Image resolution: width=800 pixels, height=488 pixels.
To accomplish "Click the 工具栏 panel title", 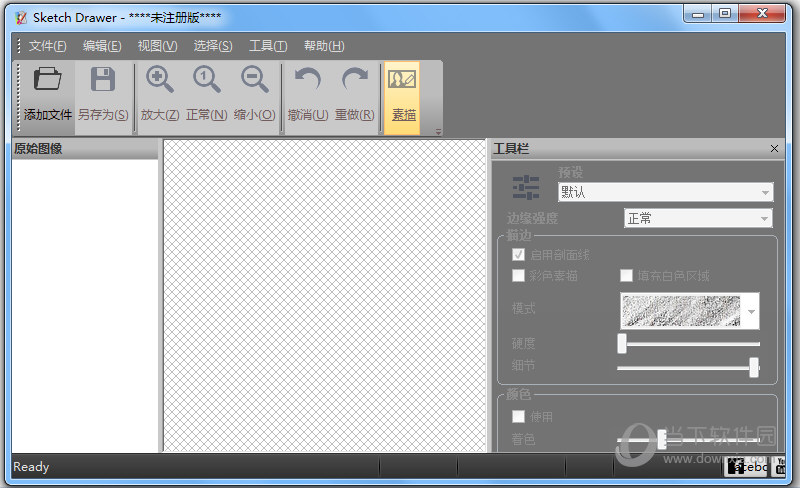I will coord(510,149).
